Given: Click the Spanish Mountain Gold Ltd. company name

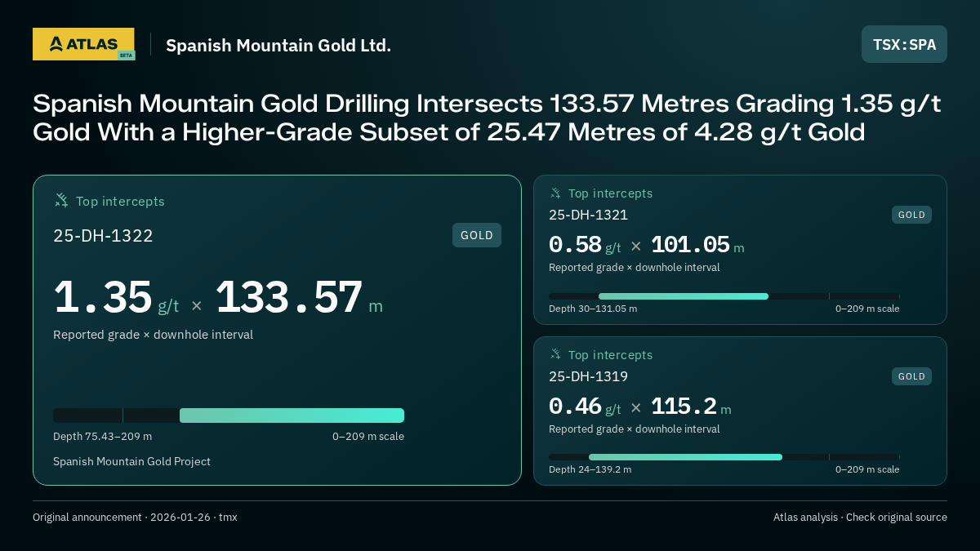Looking at the screenshot, I should [278, 46].
